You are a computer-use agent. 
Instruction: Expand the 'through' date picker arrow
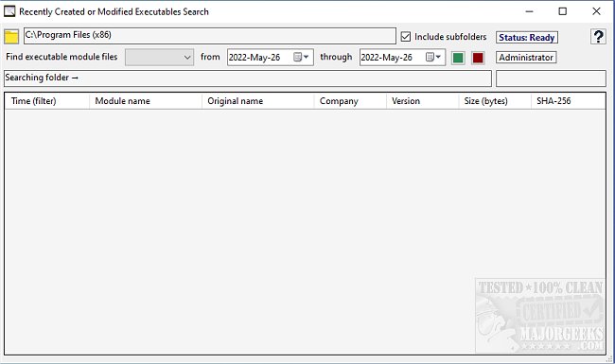[x=438, y=58]
